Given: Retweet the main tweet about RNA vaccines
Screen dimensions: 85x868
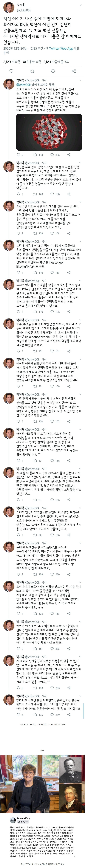Looking at the screenshot, I should 32,71.
